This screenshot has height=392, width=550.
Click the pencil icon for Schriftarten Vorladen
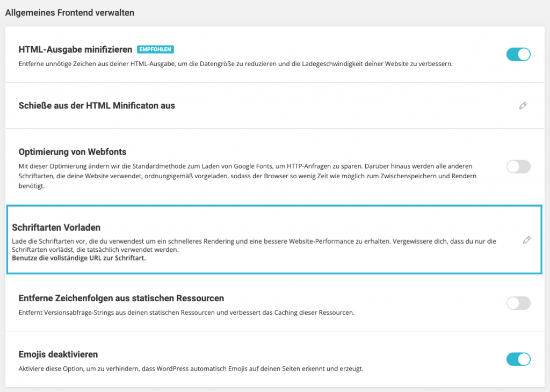(526, 240)
